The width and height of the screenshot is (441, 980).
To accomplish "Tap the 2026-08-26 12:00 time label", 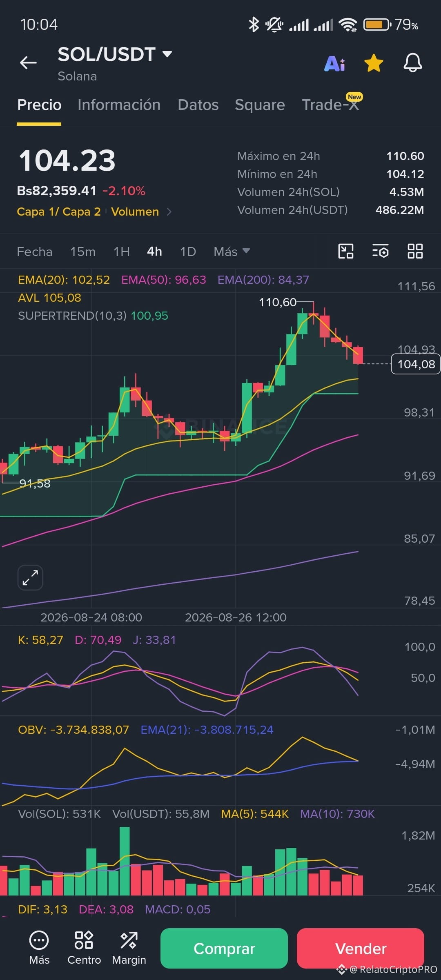I will [236, 617].
